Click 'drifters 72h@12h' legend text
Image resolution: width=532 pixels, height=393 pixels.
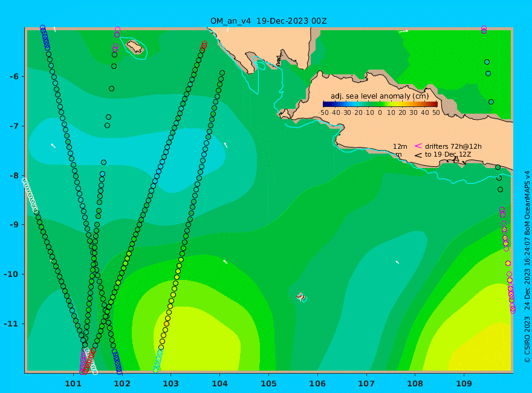tap(453, 146)
